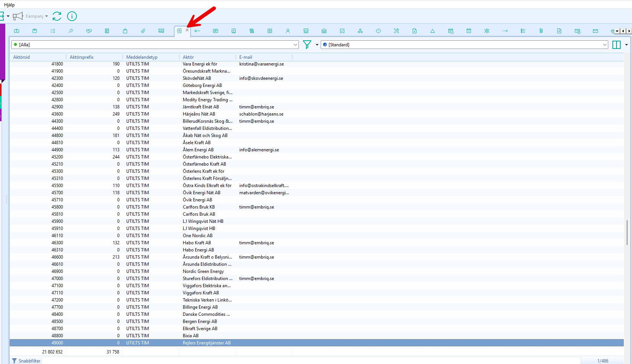Screen dimensions: 632x364
Task: Click the funnel filter icon
Action: [x=307, y=45]
